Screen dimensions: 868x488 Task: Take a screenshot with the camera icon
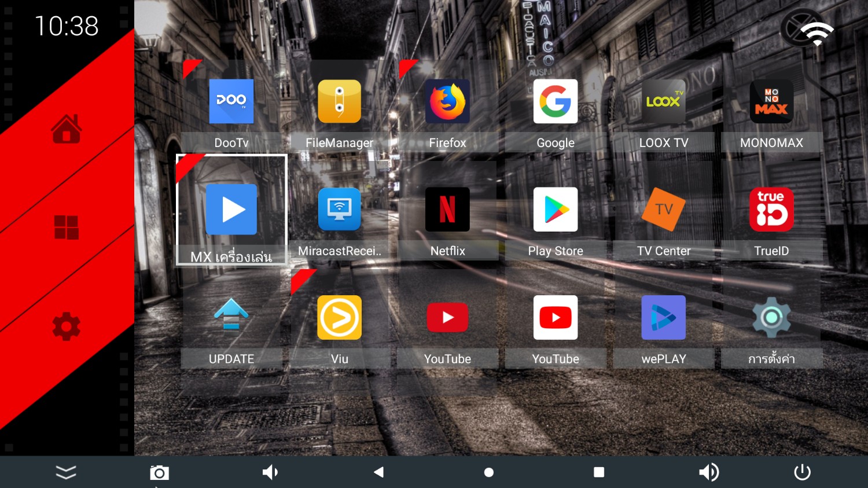[159, 473]
